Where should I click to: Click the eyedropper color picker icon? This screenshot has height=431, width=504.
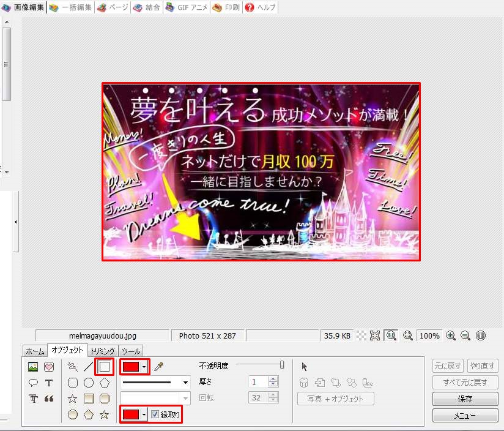(x=158, y=367)
